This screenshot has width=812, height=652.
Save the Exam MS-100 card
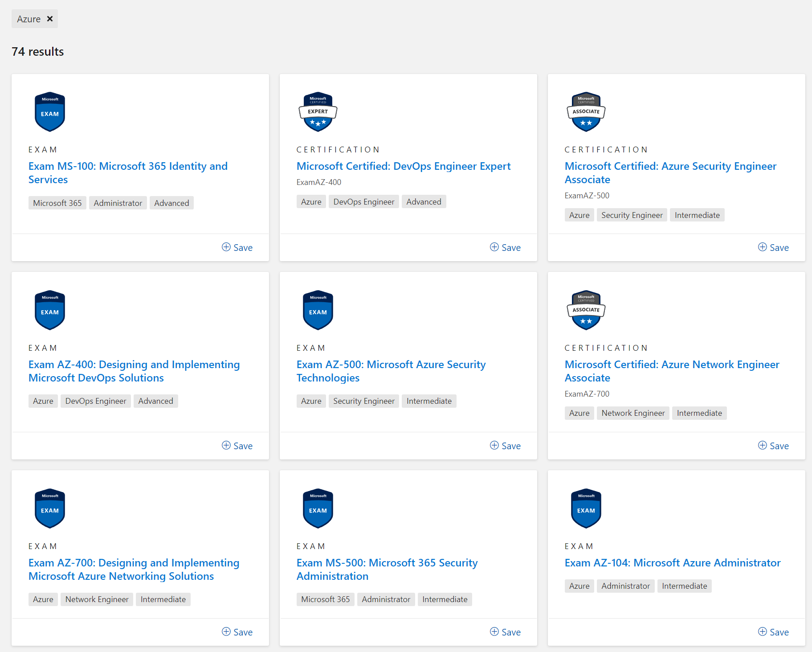pos(237,247)
